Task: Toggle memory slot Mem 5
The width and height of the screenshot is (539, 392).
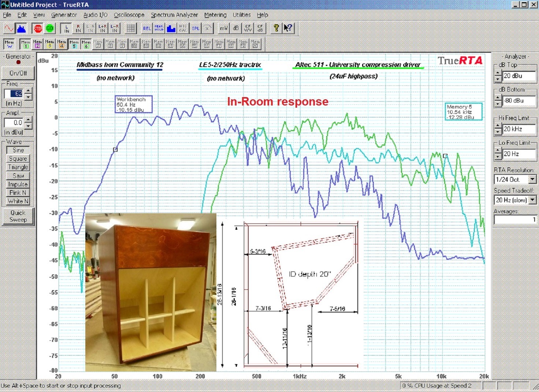Action: pyautogui.click(x=74, y=44)
